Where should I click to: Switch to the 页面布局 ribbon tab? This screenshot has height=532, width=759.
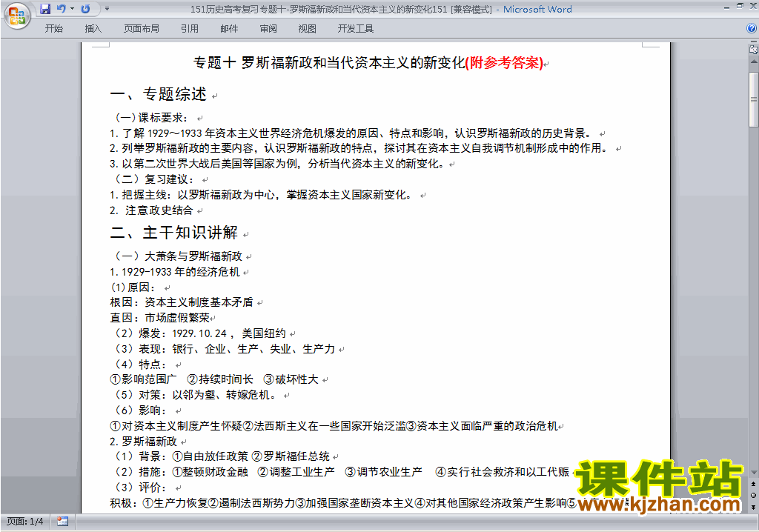(142, 29)
